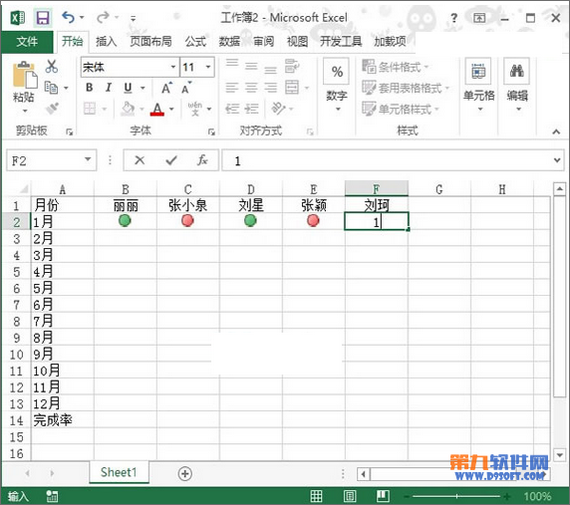Click the Paste clipboard icon
This screenshot has width=570, height=505.
coord(24,75)
